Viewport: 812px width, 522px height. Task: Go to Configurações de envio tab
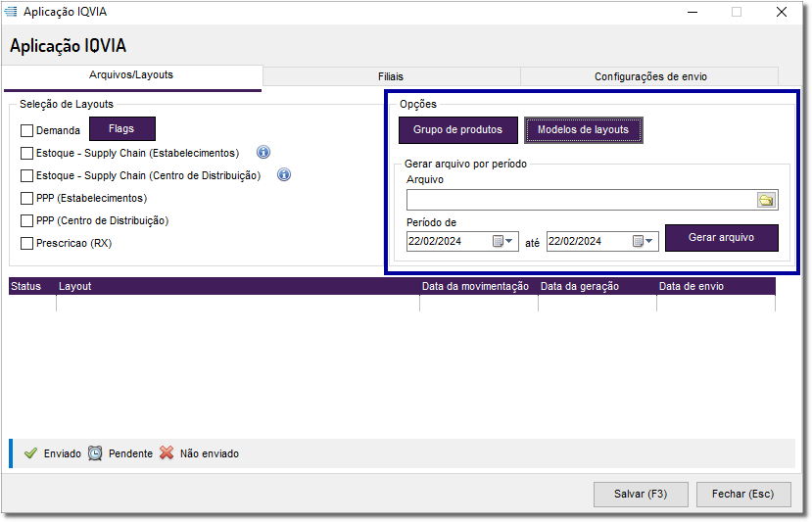click(650, 76)
